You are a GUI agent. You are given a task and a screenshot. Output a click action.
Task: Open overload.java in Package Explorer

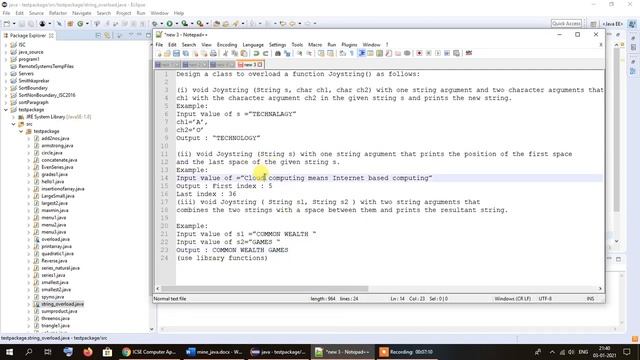pos(56,239)
